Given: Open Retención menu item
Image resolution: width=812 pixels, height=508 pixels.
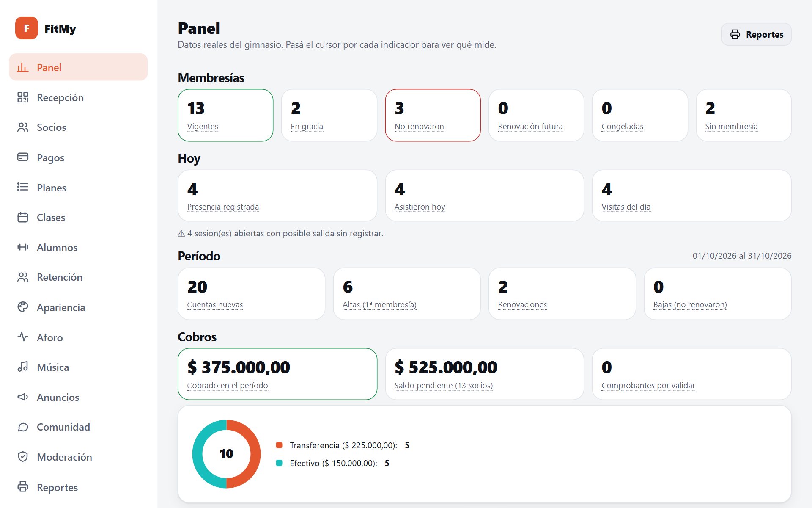Looking at the screenshot, I should click(78, 277).
